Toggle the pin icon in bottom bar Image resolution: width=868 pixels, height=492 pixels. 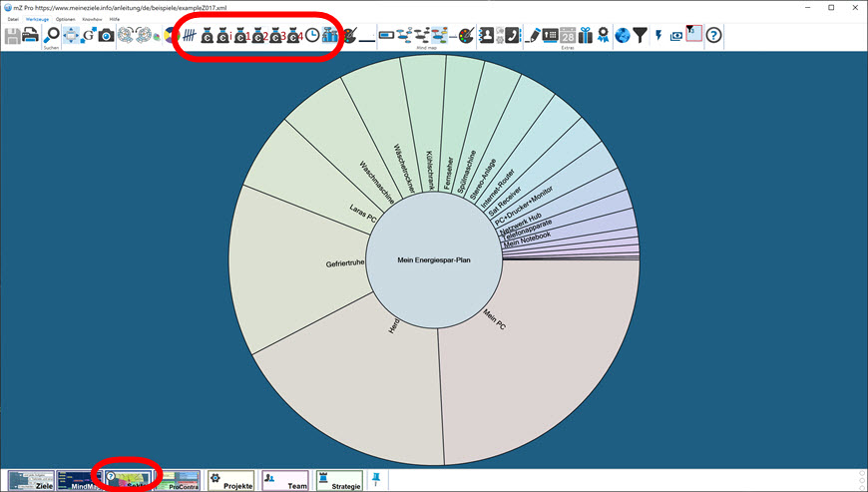click(x=376, y=480)
